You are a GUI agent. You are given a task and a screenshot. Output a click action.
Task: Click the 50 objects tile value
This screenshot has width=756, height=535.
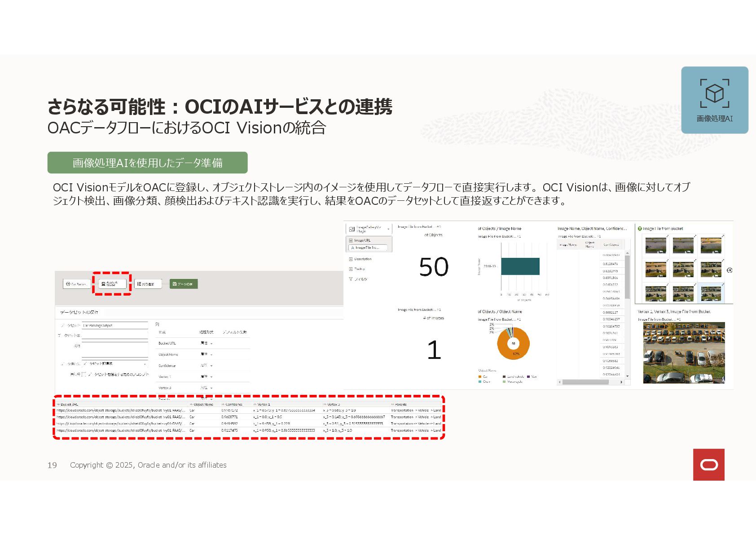434,267
